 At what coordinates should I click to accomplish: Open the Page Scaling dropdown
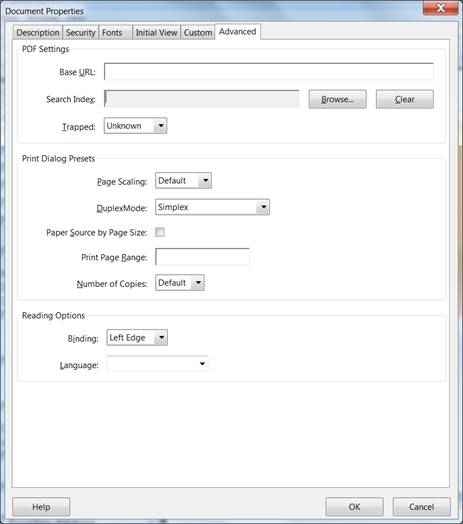click(x=183, y=180)
